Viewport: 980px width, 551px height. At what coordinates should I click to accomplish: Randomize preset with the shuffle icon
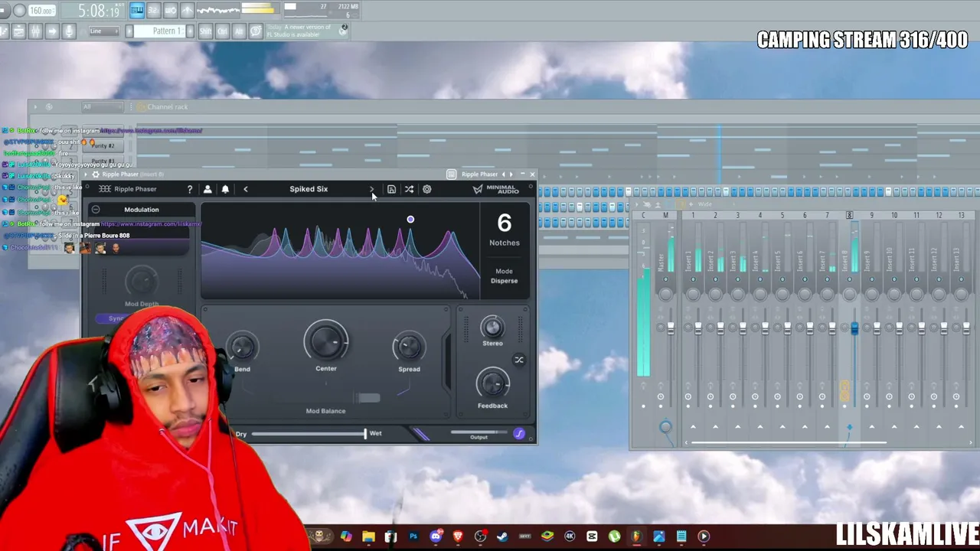pyautogui.click(x=409, y=189)
